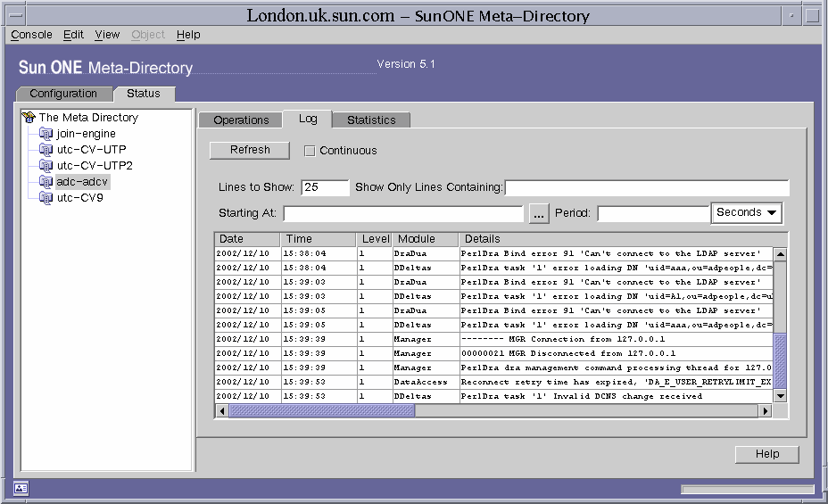Click the Period input field
The height and width of the screenshot is (504, 828).
(653, 214)
